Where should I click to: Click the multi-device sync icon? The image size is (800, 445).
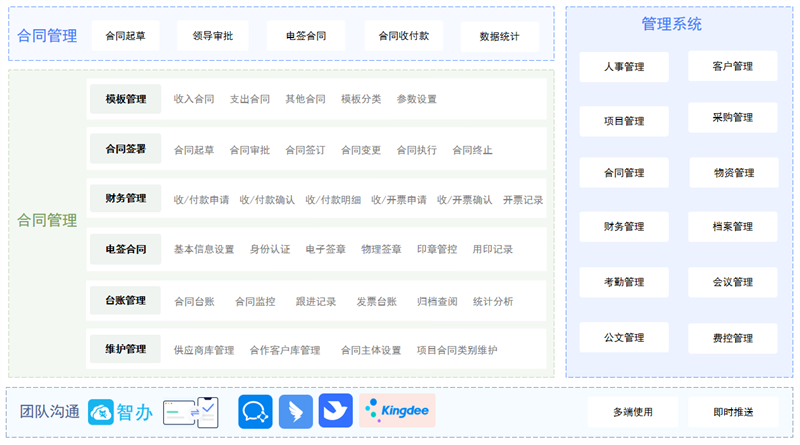tap(191, 411)
